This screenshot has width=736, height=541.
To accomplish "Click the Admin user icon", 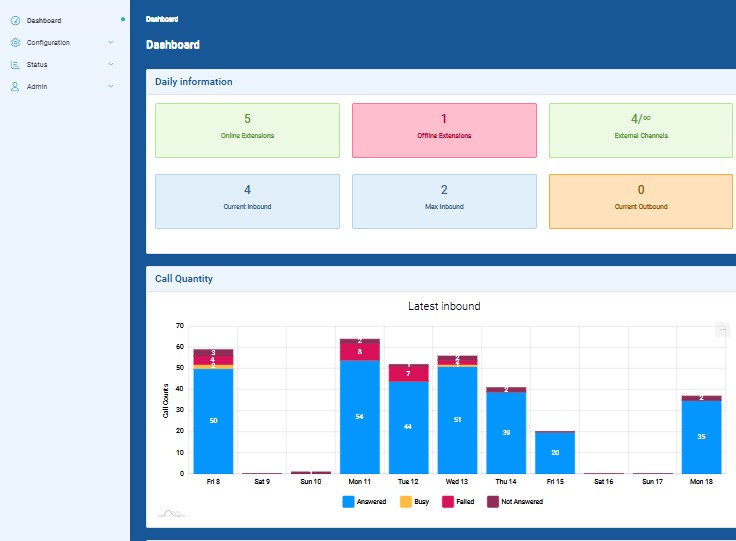I will click(x=15, y=86).
